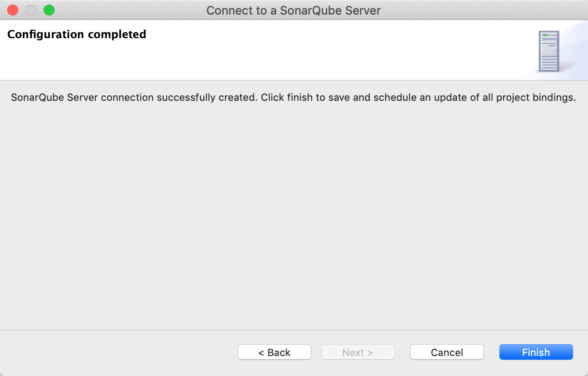The width and height of the screenshot is (588, 376).
Task: Click the server tower icon in header
Action: (x=548, y=51)
